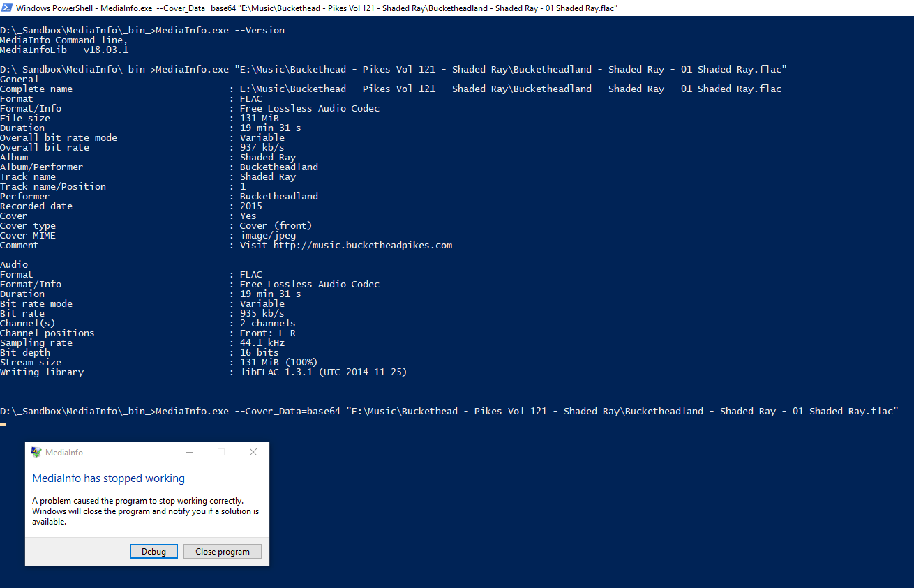Screen dimensions: 914x588
Task: Click the 'Cover MIME' label
Action: coord(28,235)
